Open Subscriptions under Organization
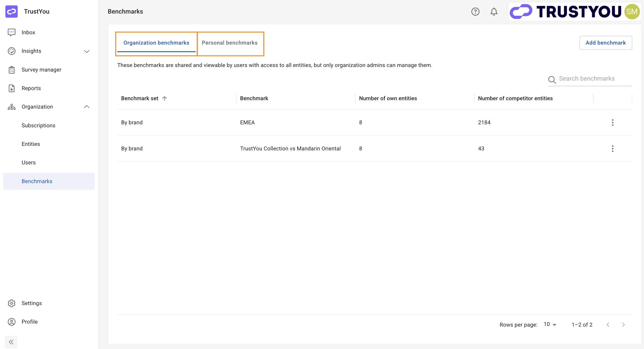644x349 pixels. click(x=49, y=125)
